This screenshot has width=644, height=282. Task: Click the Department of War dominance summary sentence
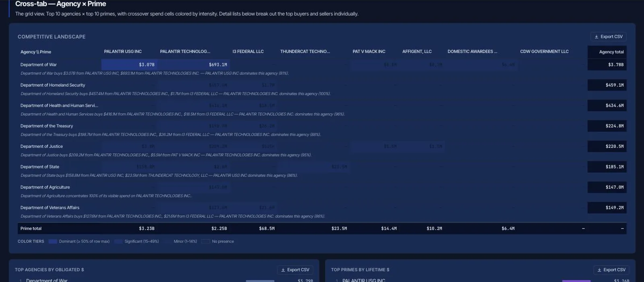155,73
